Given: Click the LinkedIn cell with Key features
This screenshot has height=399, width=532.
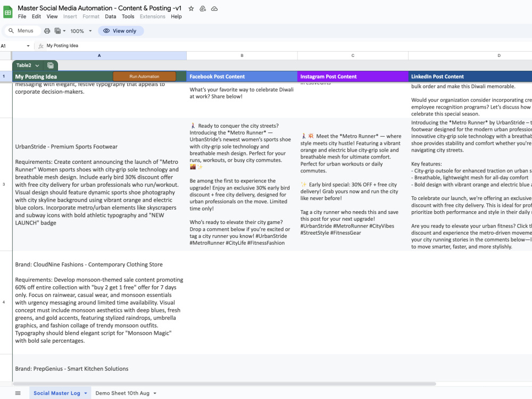Looking at the screenshot, I should click(x=470, y=185).
